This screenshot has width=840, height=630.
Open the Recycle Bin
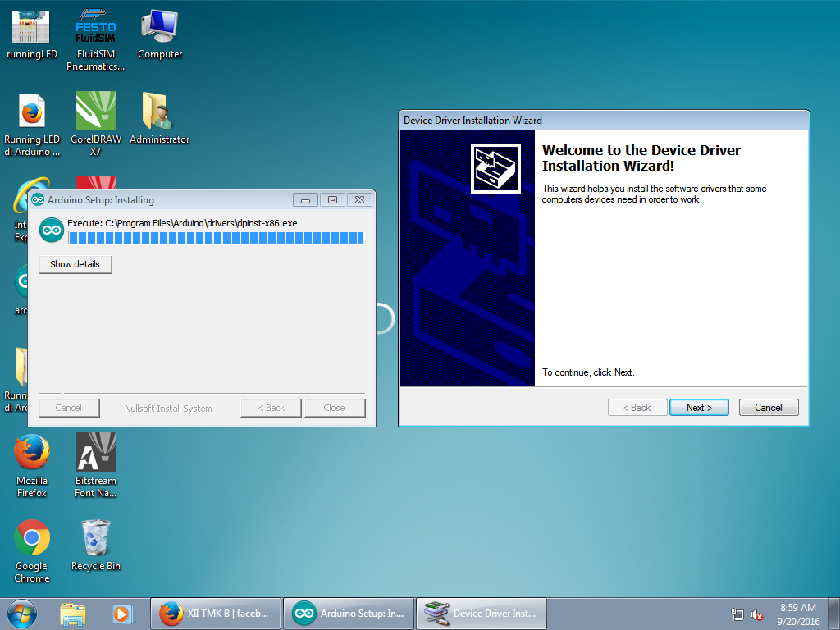tap(96, 546)
